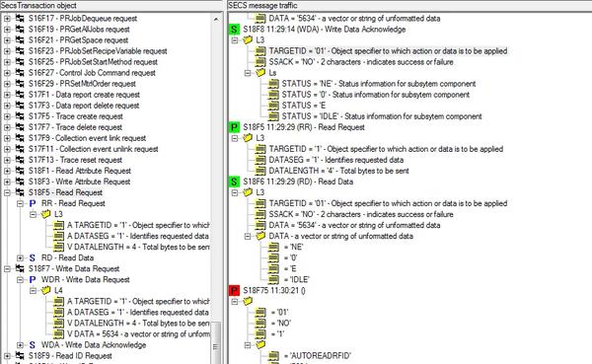
Task: Click the green S icon beside S18F8 message
Action: [x=234, y=30]
